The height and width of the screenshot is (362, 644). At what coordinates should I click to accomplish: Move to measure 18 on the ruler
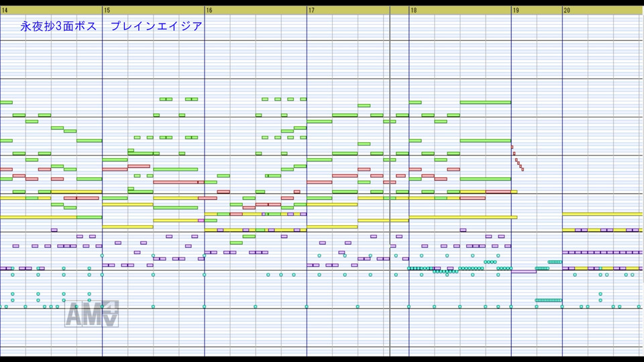click(414, 10)
